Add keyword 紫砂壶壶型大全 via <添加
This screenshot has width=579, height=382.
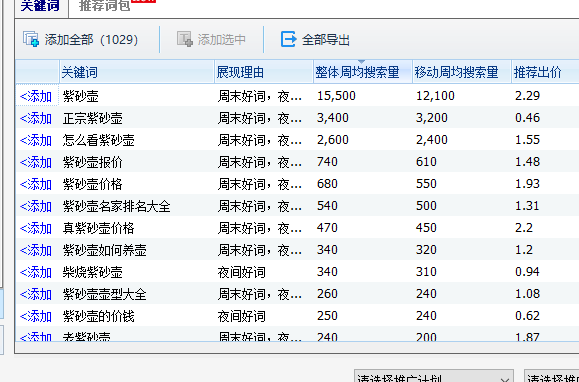tap(35, 294)
